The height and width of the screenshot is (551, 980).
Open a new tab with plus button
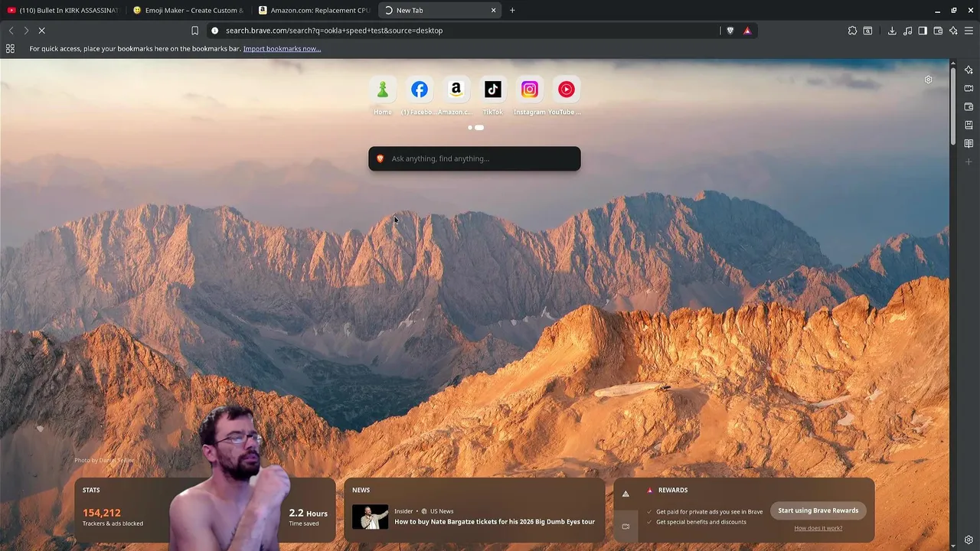512,10
